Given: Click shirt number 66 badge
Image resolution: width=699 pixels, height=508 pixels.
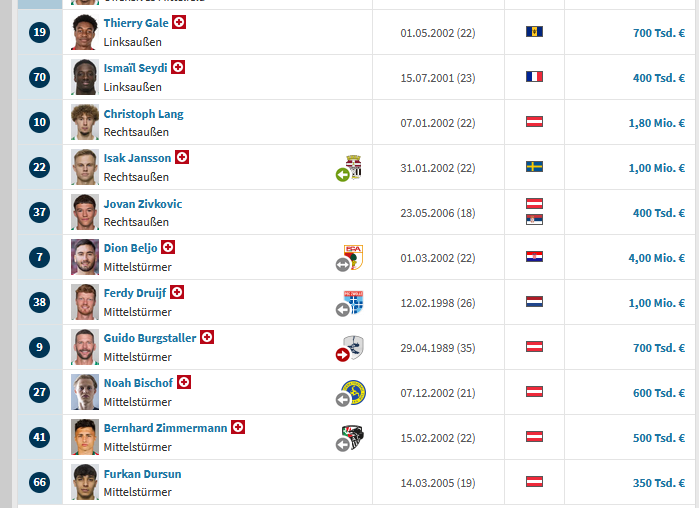Looking at the screenshot, I should [x=40, y=482].
